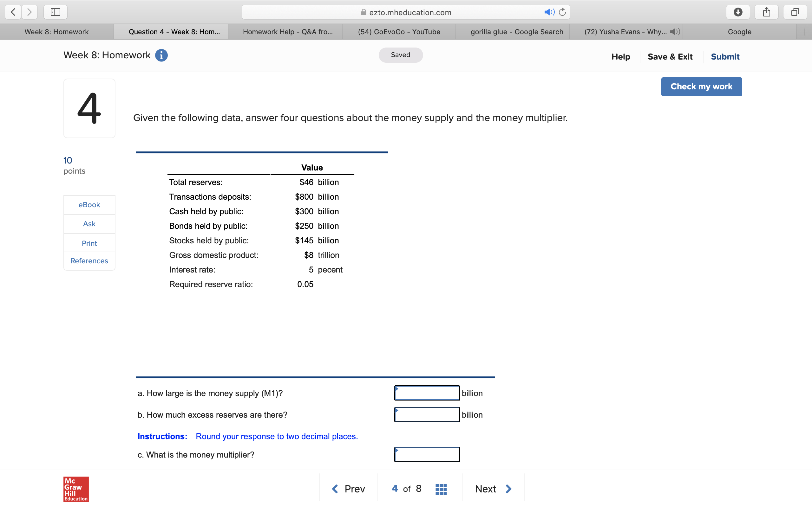Switch to the GoEvoGo YouTube tab
Image resolution: width=812 pixels, height=507 pixels.
[399, 31]
